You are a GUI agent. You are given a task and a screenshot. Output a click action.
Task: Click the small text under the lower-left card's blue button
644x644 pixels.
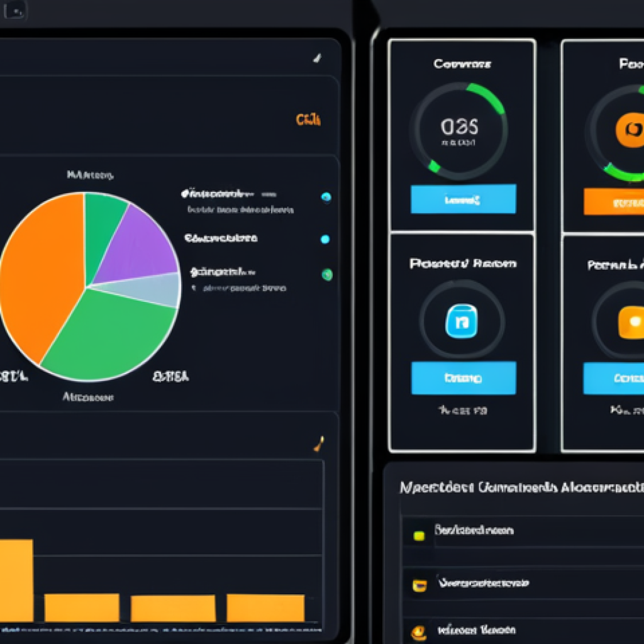click(x=463, y=410)
